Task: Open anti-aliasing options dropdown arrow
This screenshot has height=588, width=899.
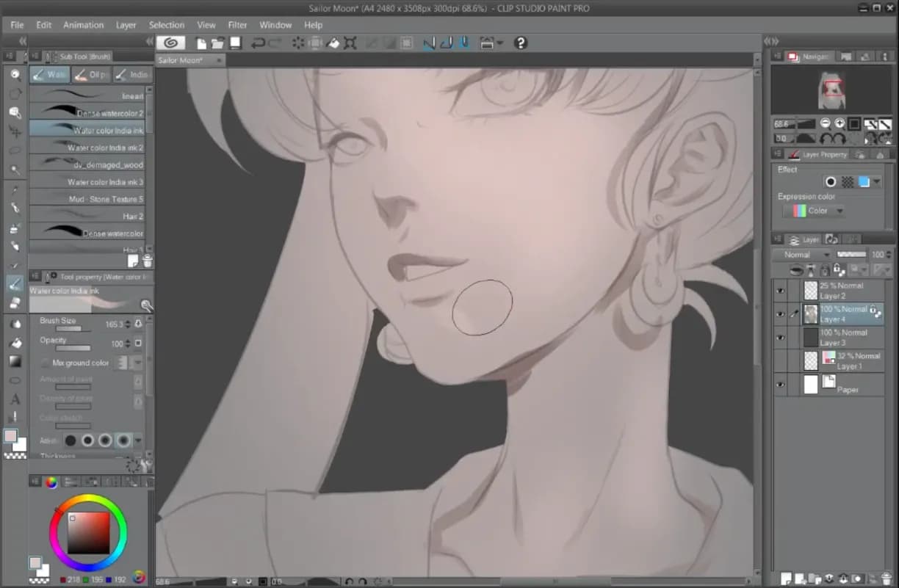Action: click(138, 441)
